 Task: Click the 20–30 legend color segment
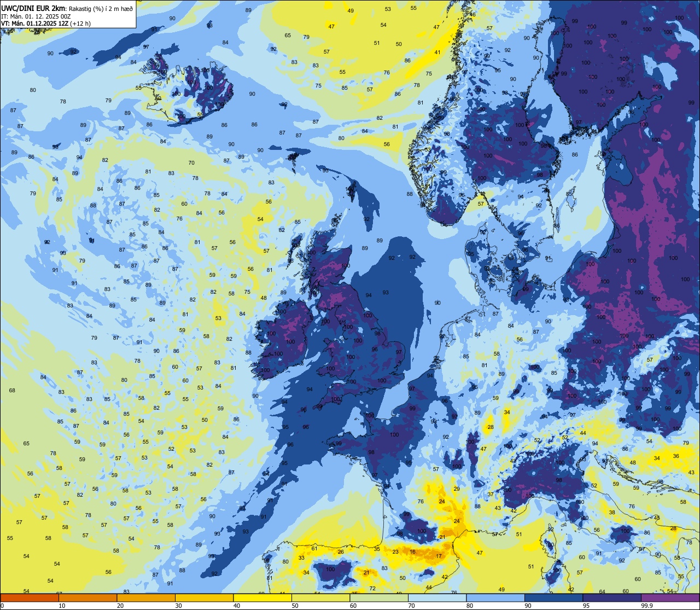tap(146, 597)
